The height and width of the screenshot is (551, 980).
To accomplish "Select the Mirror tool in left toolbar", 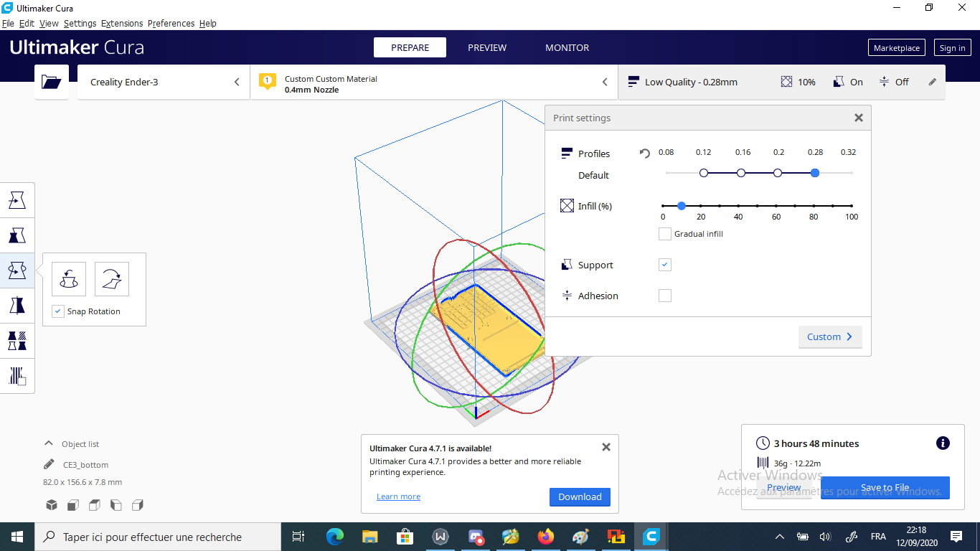I will click(17, 306).
